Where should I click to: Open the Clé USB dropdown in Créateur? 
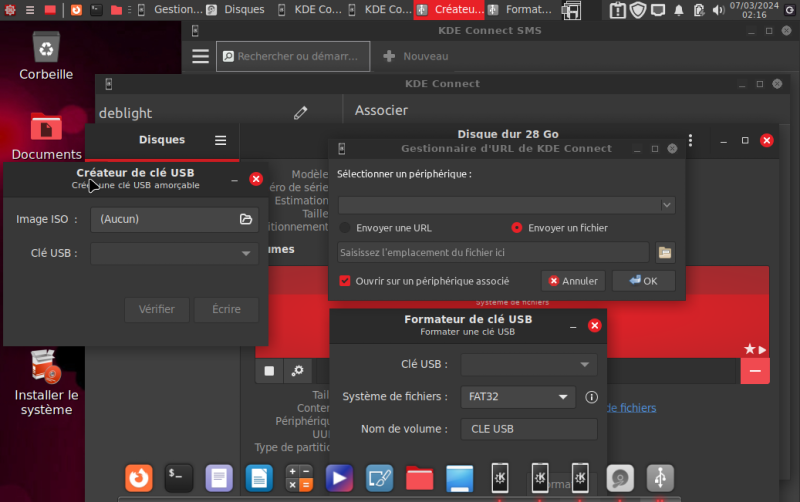[174, 254]
